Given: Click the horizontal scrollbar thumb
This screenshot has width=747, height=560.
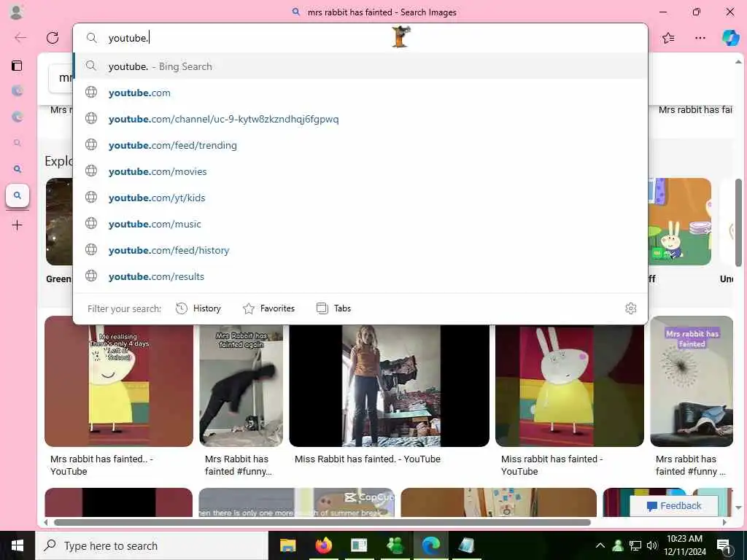Looking at the screenshot, I should click(x=322, y=522).
